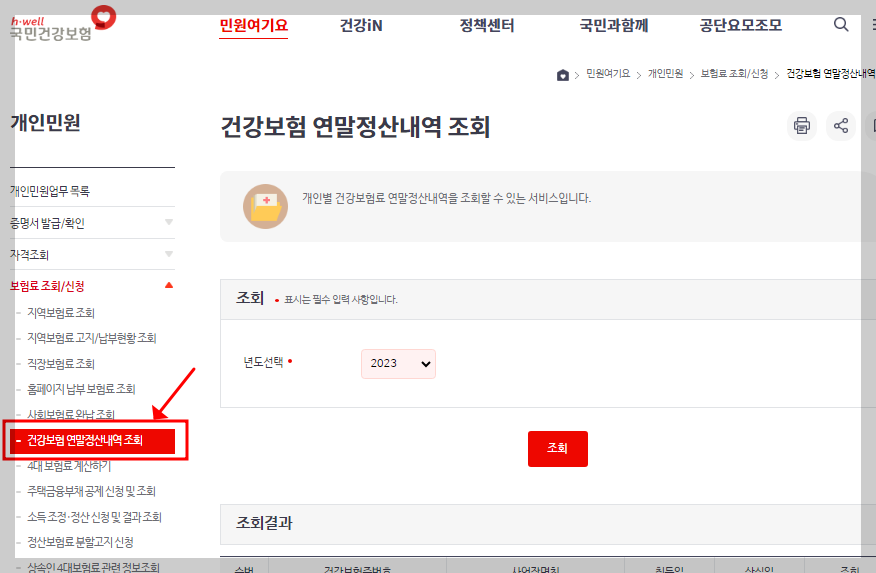The image size is (876, 573).
Task: Click the 건강보험 연말정산내역 breadcrumb current page
Action: click(x=831, y=74)
